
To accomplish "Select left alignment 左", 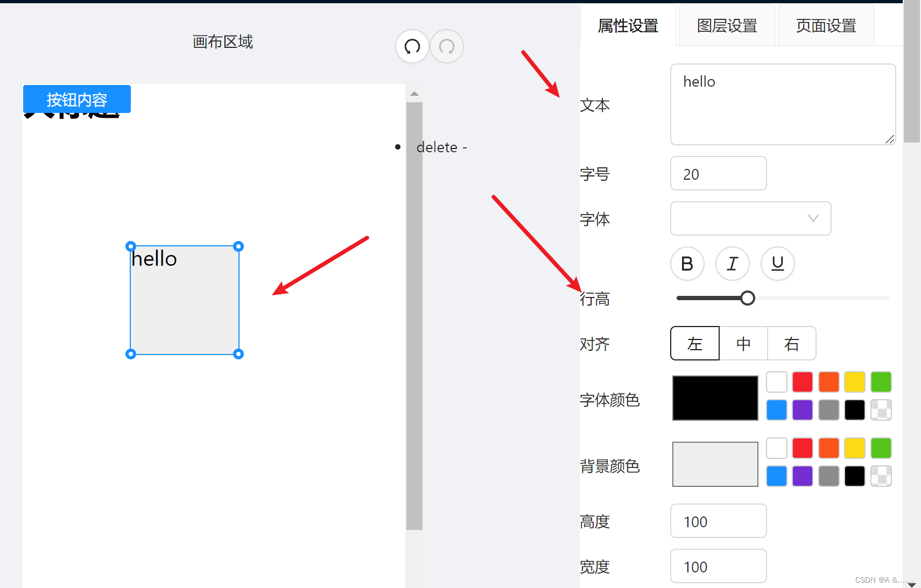I will click(695, 343).
